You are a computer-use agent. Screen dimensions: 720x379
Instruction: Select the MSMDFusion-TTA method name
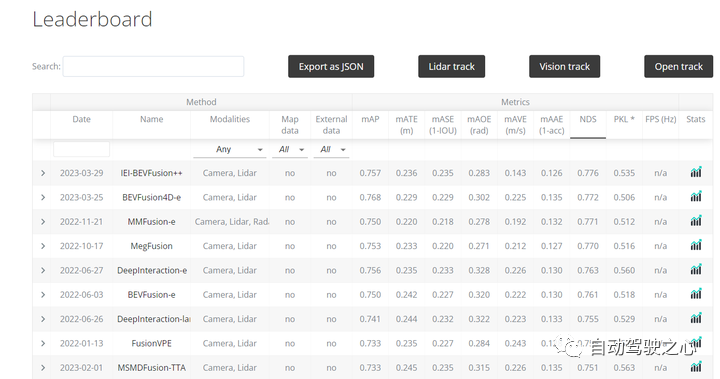[152, 368]
